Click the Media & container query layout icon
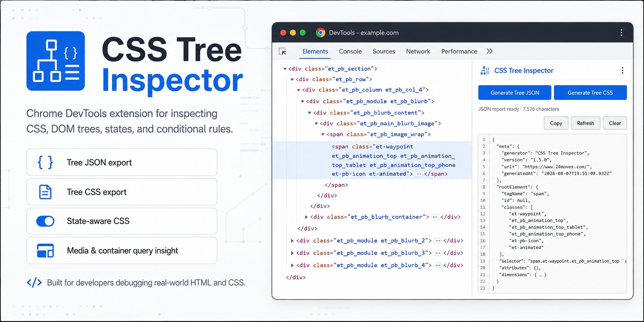This screenshot has width=644, height=322. (x=45, y=250)
